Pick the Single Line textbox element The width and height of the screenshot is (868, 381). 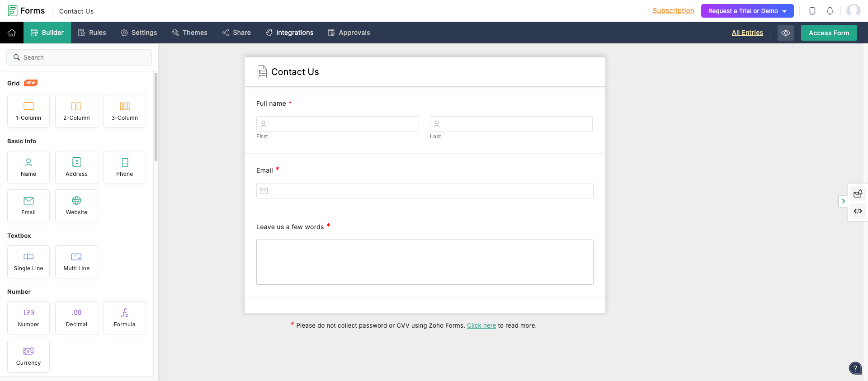[x=28, y=262]
